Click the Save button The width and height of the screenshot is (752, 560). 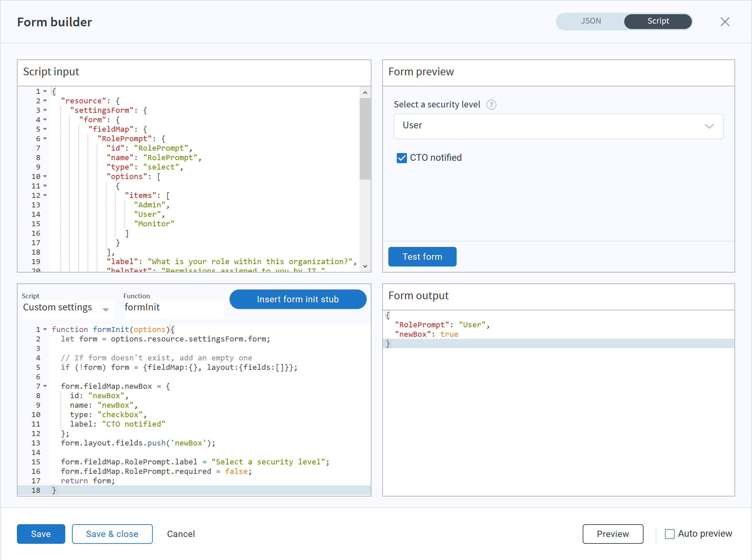(41, 534)
